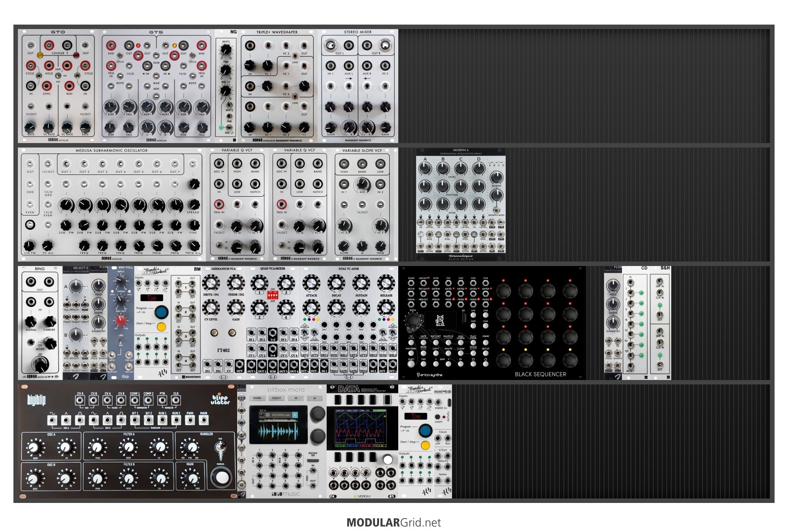This screenshot has width=788, height=532.
Task: Click the MIDI OUT jack on Black Sequencer
Action: point(423,304)
